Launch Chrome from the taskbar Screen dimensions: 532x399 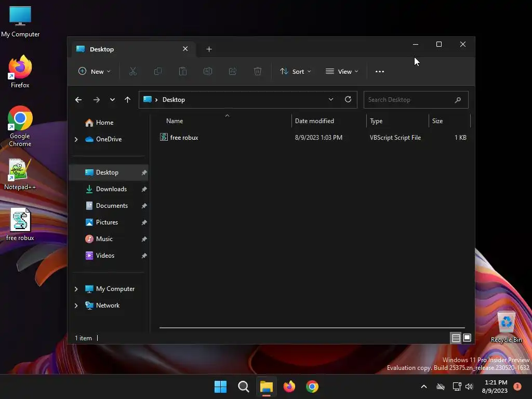click(312, 387)
